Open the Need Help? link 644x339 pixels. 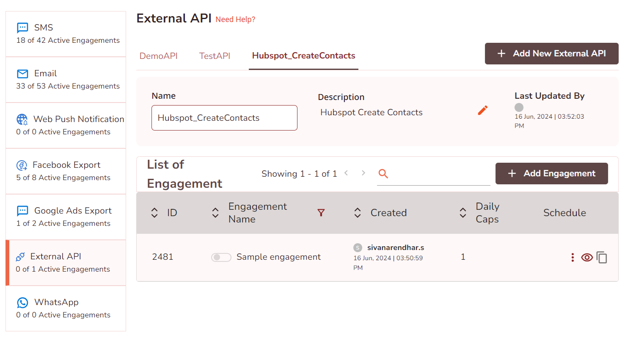tap(235, 19)
